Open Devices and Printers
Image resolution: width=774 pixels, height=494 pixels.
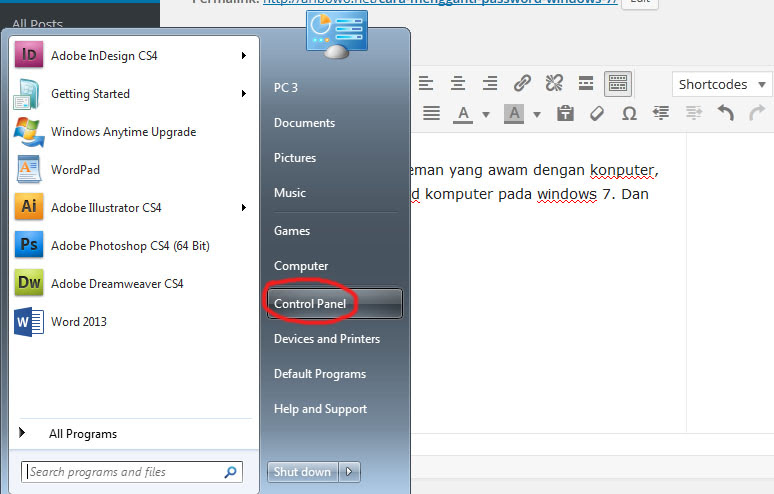tap(327, 339)
